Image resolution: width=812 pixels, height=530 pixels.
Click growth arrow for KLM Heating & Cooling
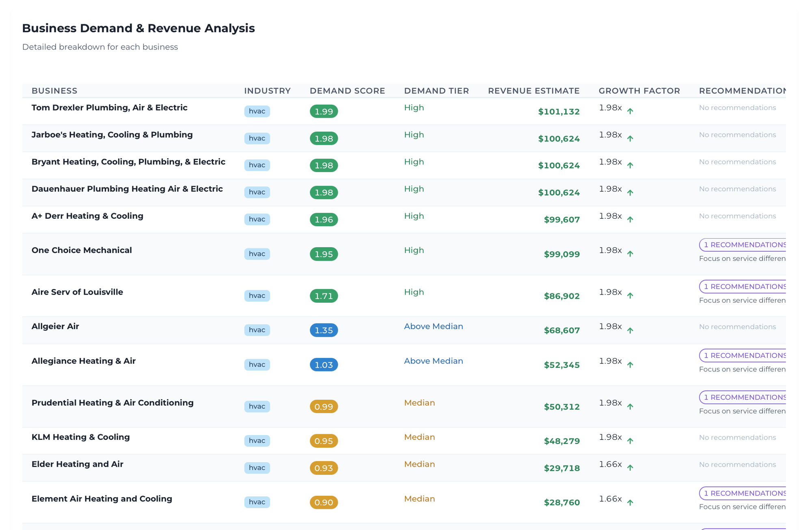(630, 441)
